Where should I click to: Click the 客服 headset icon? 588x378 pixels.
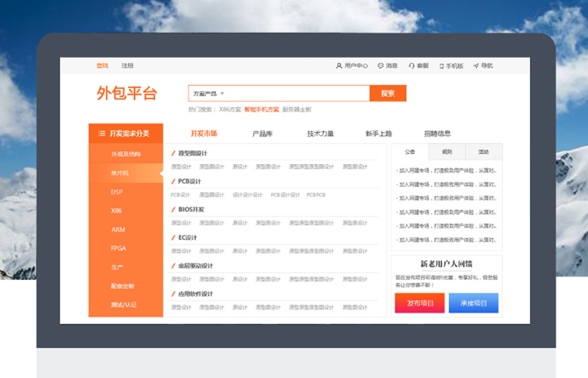411,66
